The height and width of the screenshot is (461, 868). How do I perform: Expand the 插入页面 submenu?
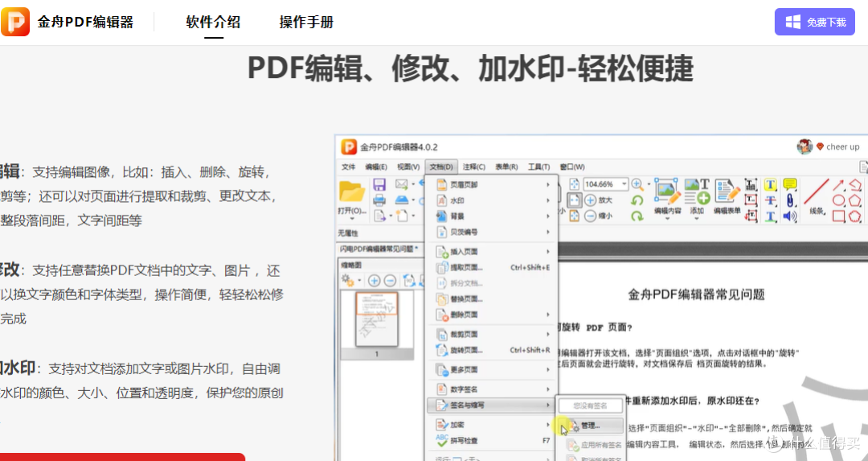[492, 252]
